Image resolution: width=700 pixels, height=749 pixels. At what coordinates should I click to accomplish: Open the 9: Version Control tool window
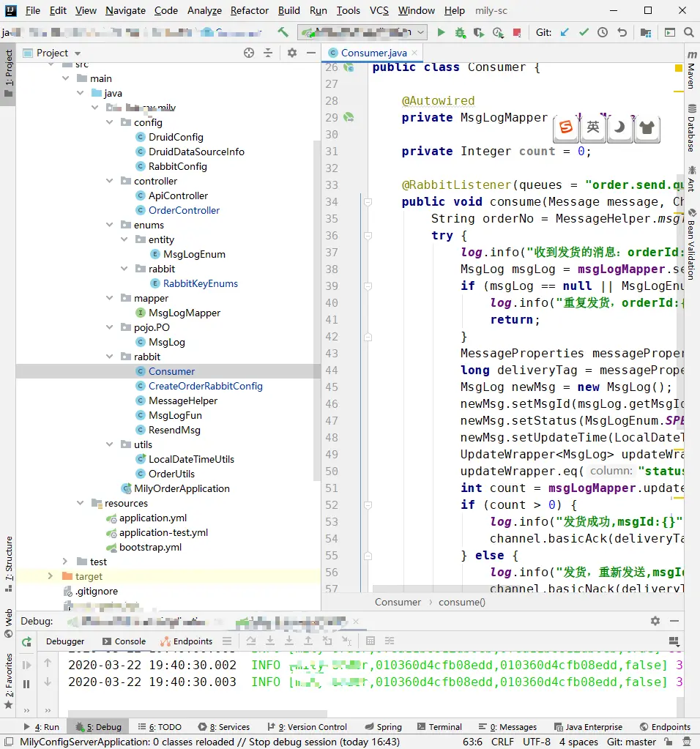click(x=307, y=727)
